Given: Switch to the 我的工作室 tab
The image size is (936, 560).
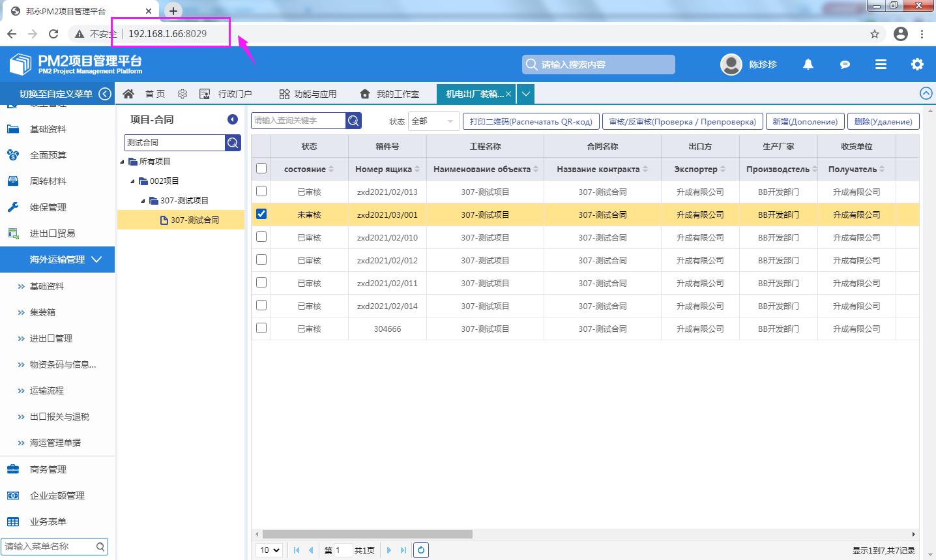Looking at the screenshot, I should tap(390, 94).
